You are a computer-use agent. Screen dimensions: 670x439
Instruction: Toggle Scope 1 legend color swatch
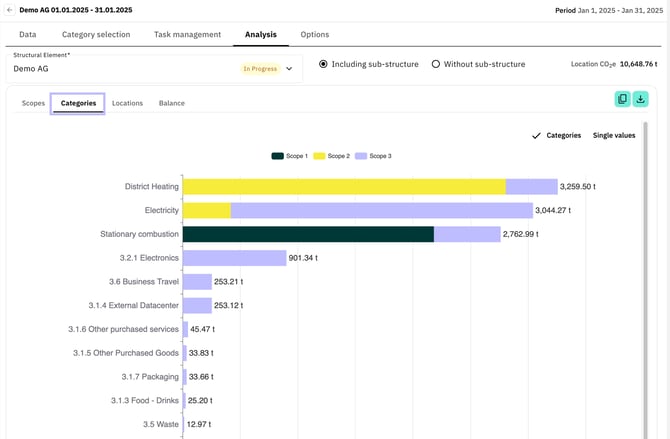click(x=277, y=156)
